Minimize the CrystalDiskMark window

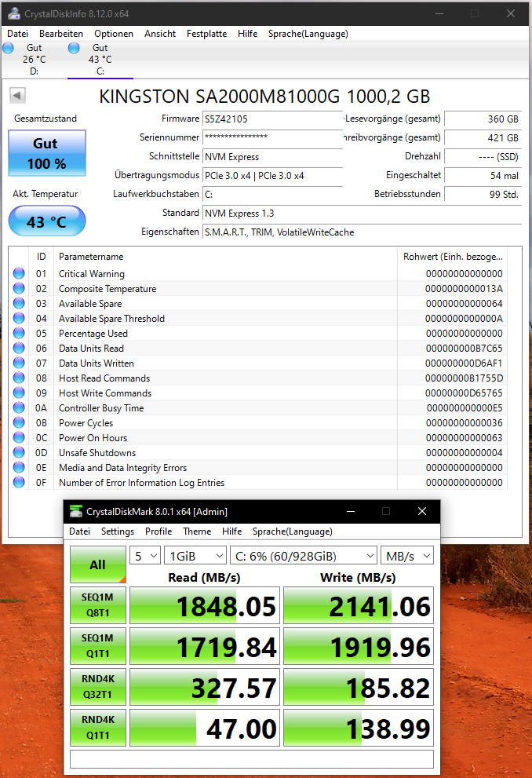pyautogui.click(x=351, y=511)
